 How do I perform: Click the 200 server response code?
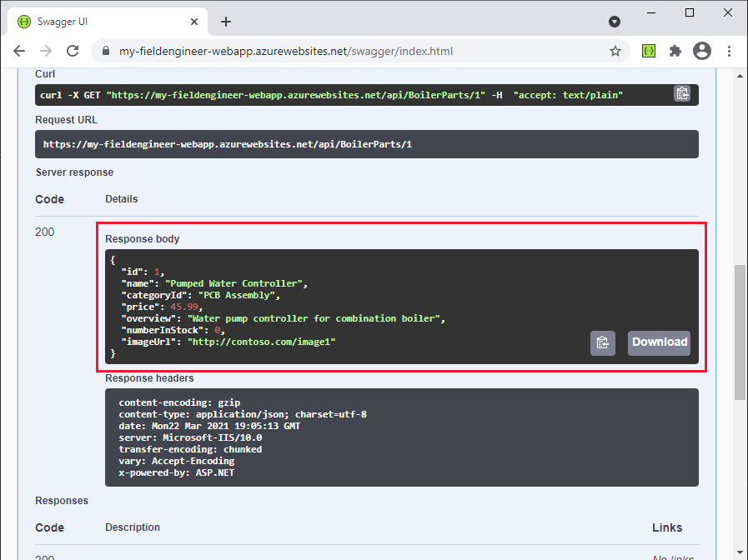coord(45,232)
